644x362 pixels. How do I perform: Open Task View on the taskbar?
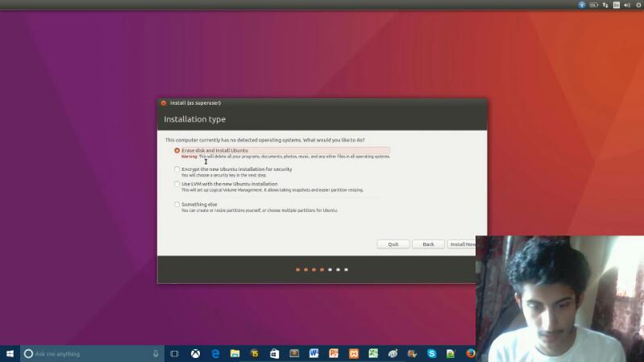coord(174,354)
